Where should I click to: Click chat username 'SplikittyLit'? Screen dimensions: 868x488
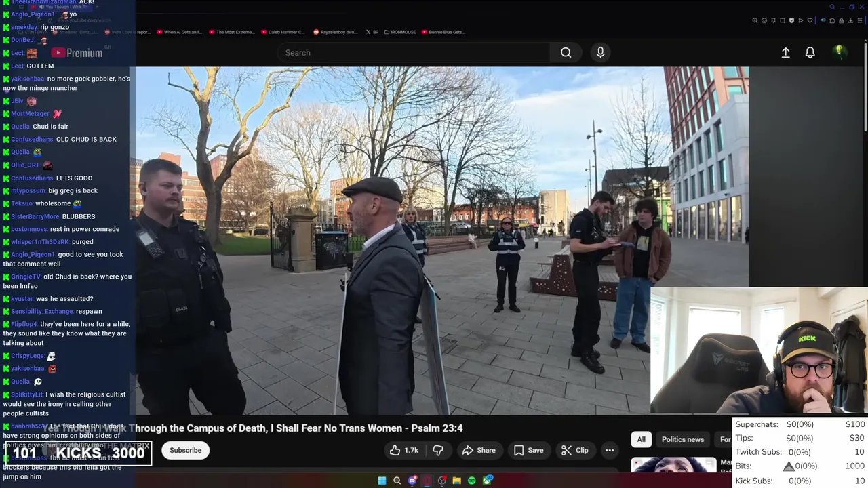[x=27, y=394]
